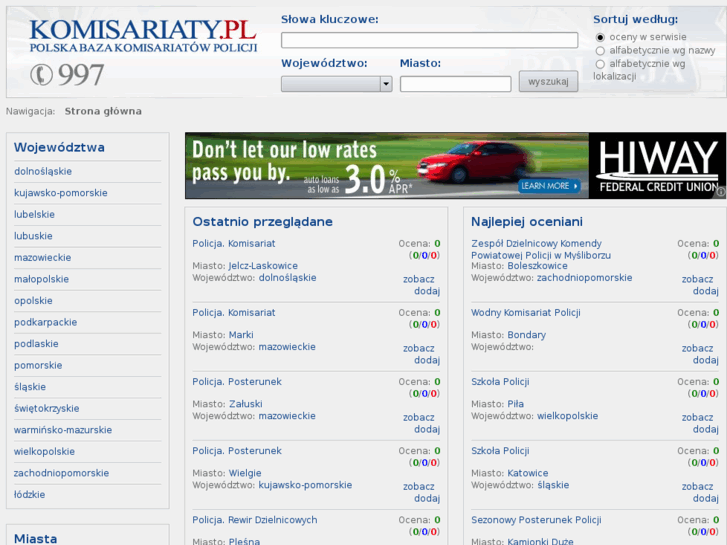Open zachodniopomorskie in Województwa sidebar
The height and width of the screenshot is (545, 727).
[62, 474]
